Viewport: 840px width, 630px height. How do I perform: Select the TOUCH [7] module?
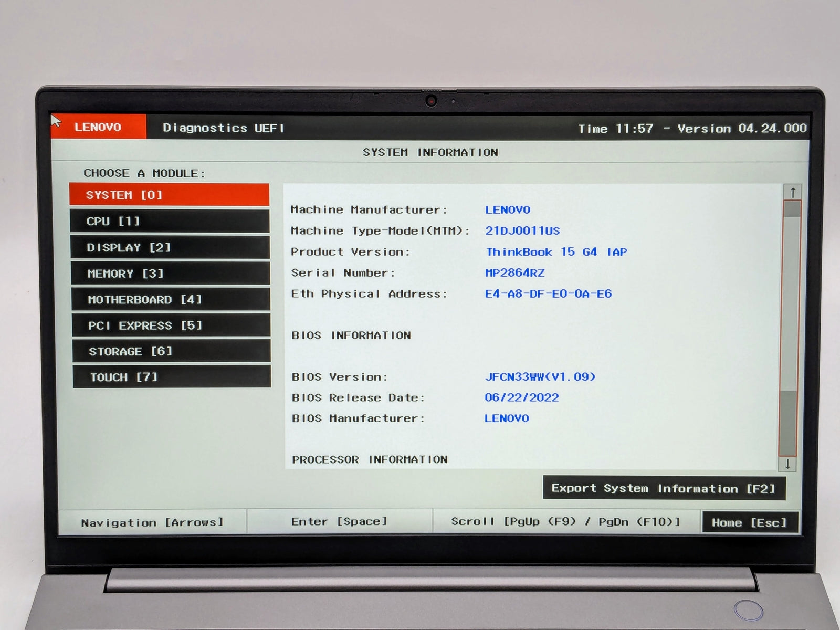click(172, 377)
